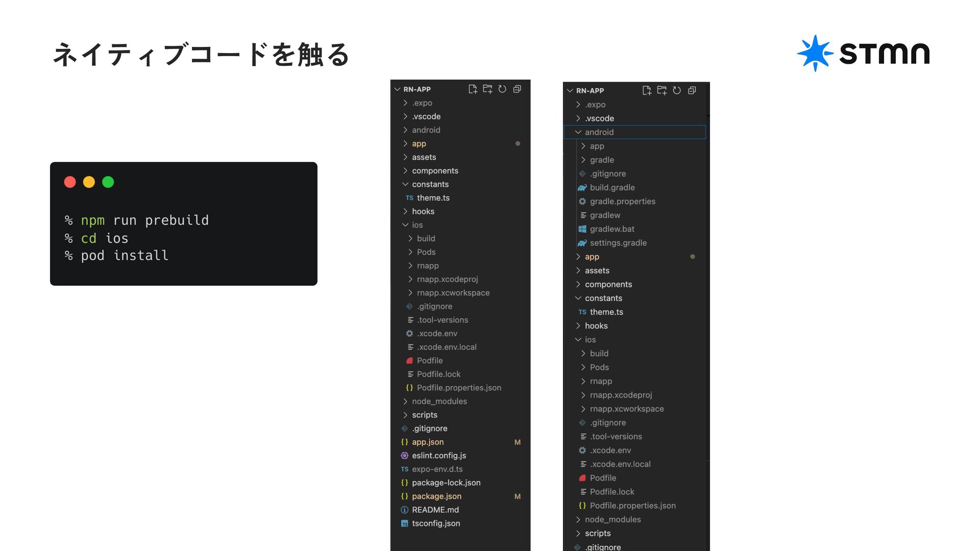
Task: Click Collapse All icon in right explorer
Action: pyautogui.click(x=692, y=91)
